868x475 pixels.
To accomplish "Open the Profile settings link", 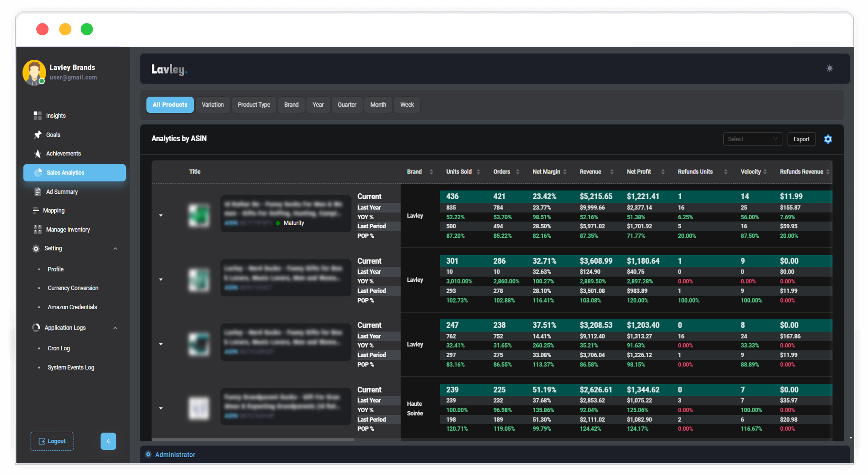I will (x=55, y=269).
